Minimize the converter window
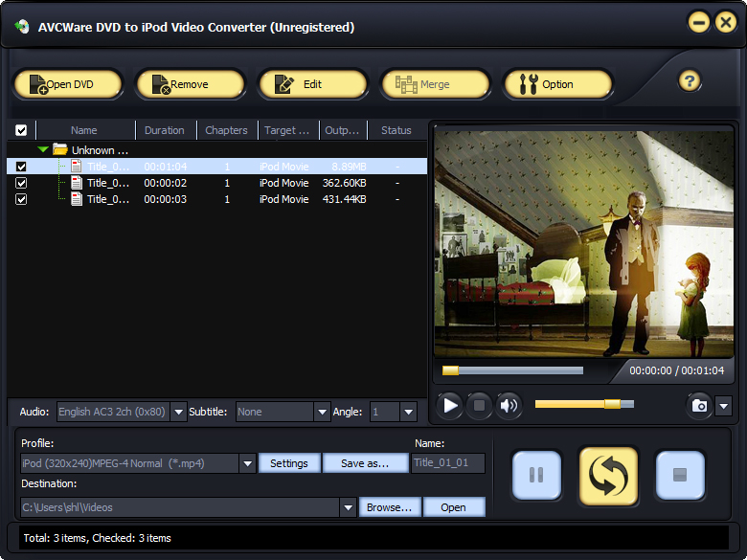 699,22
